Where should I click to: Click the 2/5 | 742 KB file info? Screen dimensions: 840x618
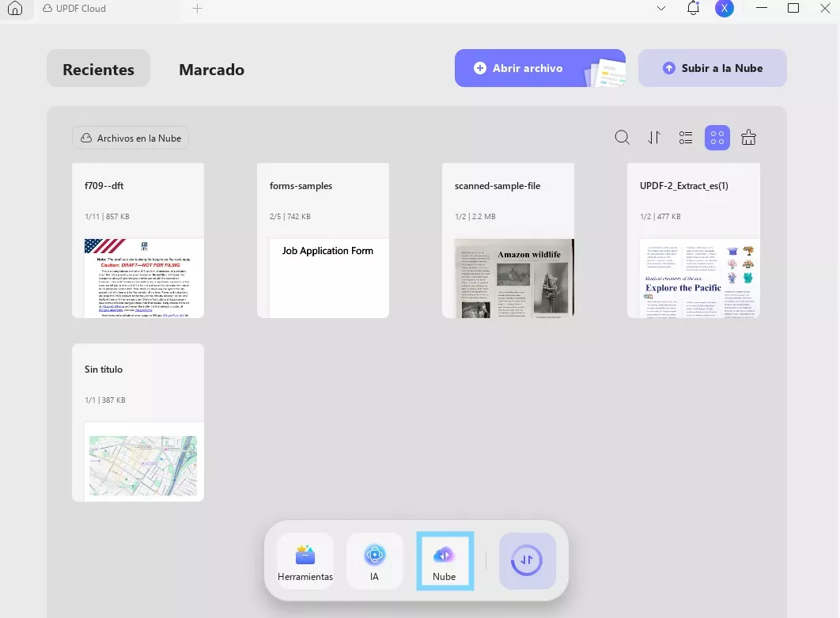pos(289,217)
